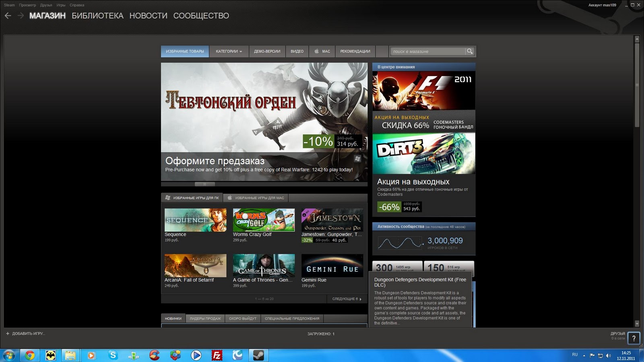Open the Steam menu
Image resolution: width=644 pixels, height=362 pixels.
coord(9,5)
